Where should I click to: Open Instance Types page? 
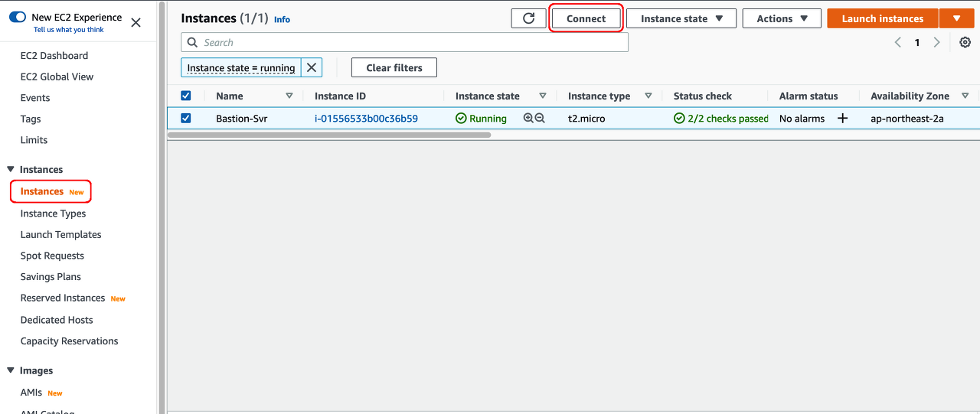coord(53,214)
